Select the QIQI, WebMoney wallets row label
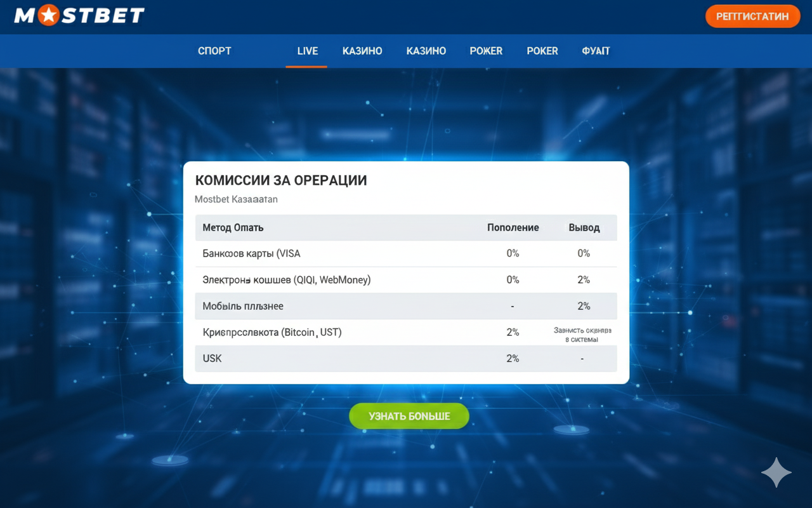812x508 pixels. (x=287, y=279)
